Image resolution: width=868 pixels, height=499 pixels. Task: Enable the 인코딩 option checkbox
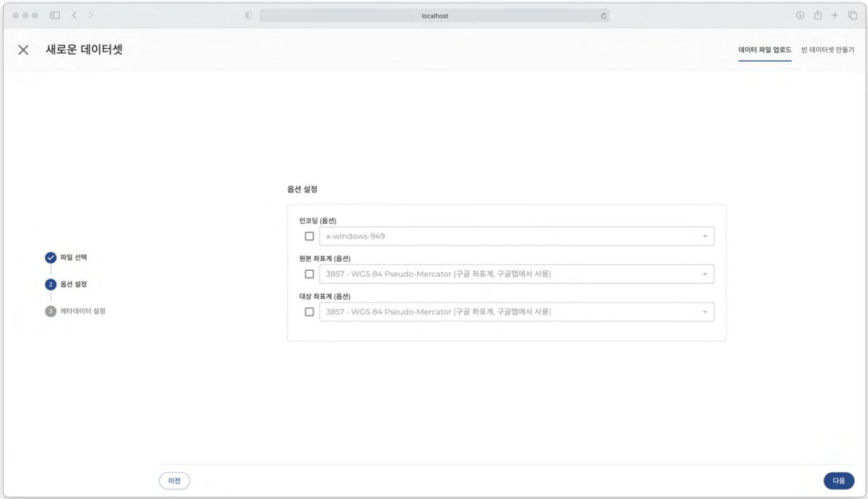point(309,236)
